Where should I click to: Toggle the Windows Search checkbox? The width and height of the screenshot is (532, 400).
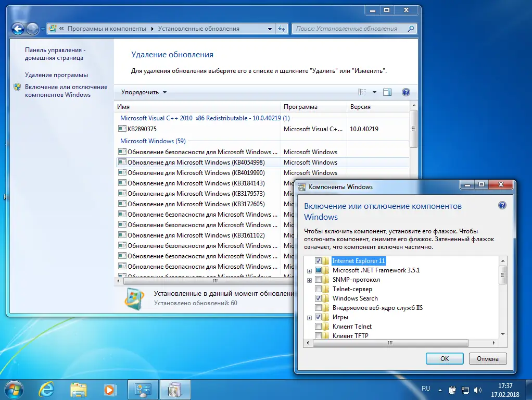coord(318,298)
